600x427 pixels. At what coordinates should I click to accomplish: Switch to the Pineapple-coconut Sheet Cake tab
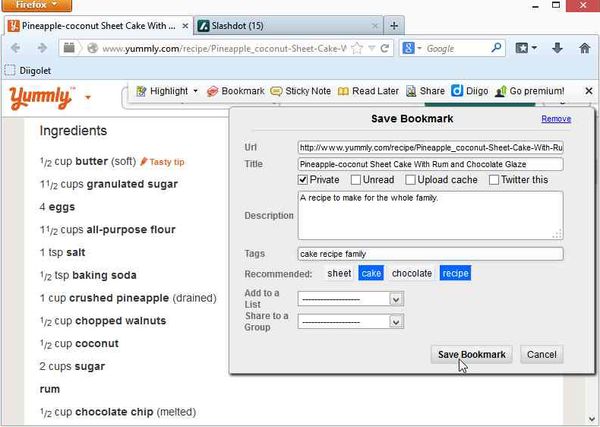pyautogui.click(x=99, y=26)
